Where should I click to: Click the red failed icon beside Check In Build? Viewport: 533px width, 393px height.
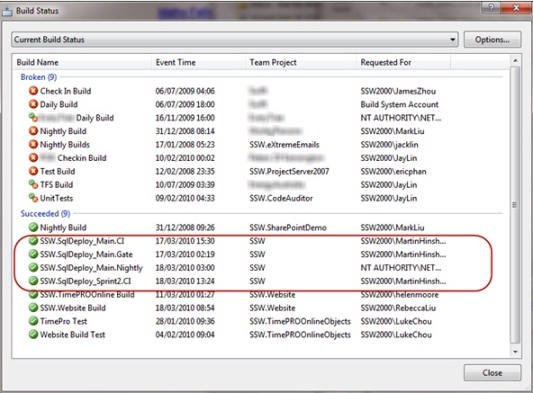(33, 91)
